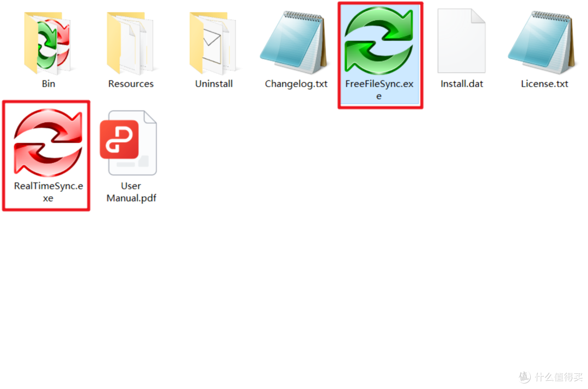The image size is (588, 389).
Task: Click the "Install.dat" file name
Action: (462, 84)
